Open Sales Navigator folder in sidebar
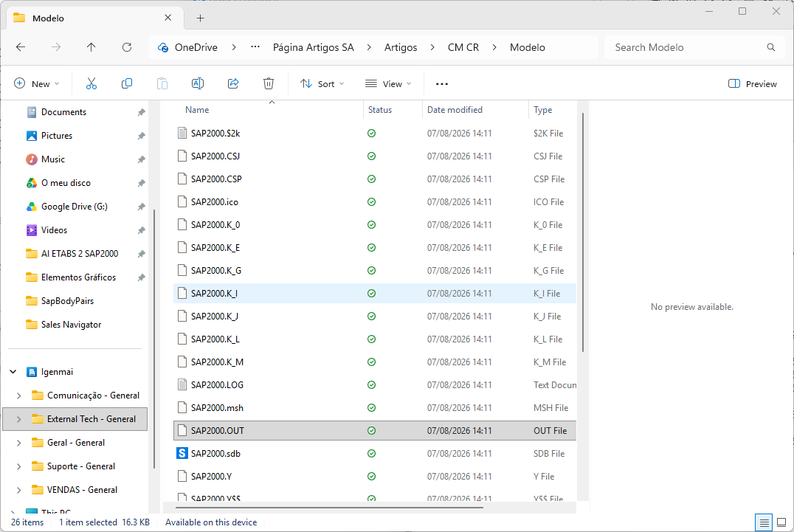Screen dimensions: 794x532 point(71,325)
